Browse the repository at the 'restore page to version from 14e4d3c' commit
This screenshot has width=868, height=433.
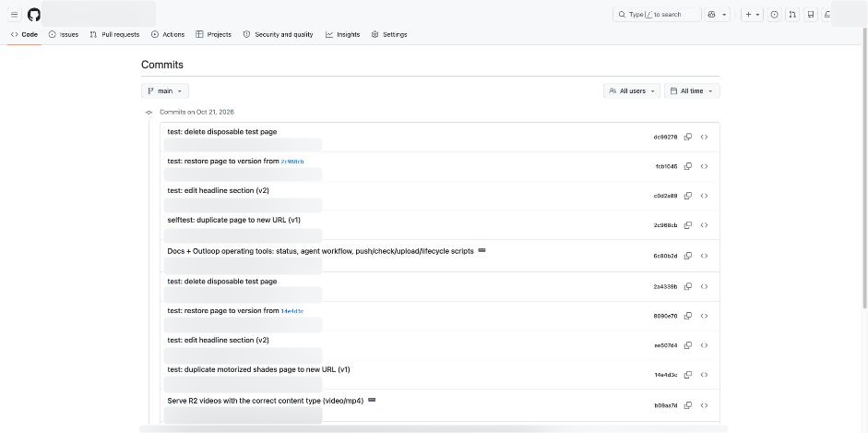(704, 316)
